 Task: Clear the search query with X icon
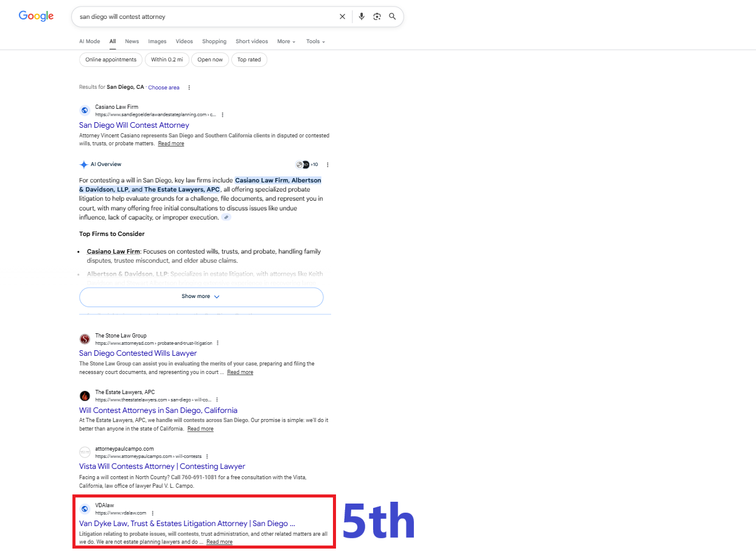pos(342,16)
